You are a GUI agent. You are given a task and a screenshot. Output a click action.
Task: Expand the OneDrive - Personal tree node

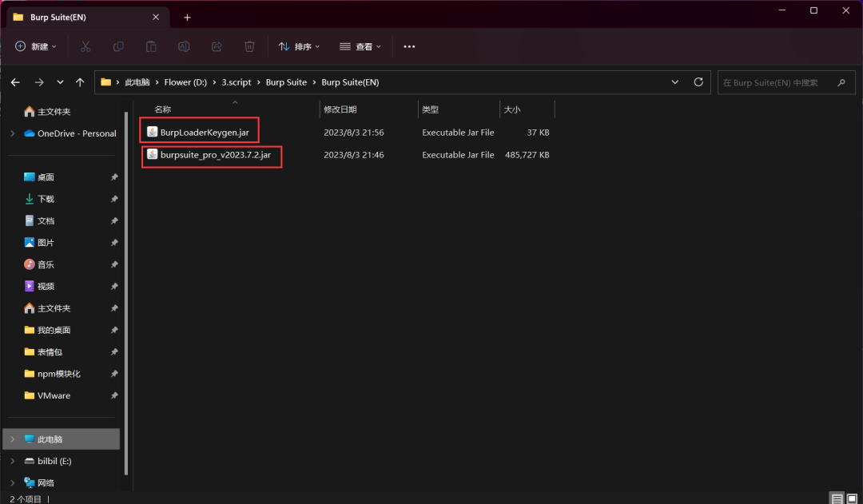12,133
